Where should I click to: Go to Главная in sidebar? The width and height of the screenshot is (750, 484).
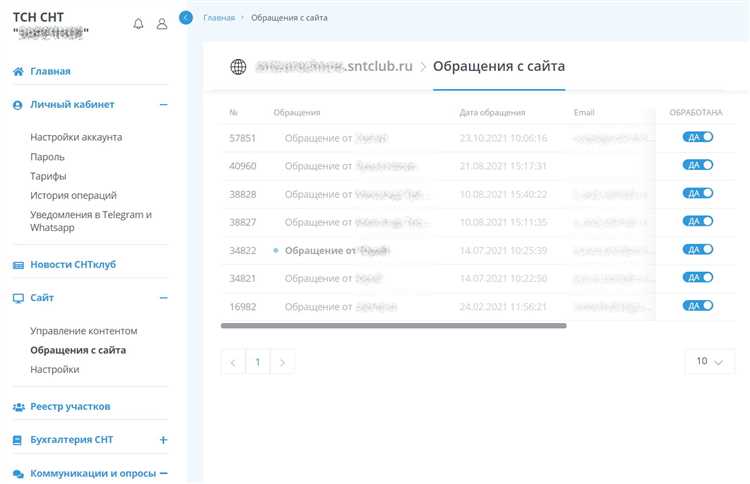click(x=50, y=71)
